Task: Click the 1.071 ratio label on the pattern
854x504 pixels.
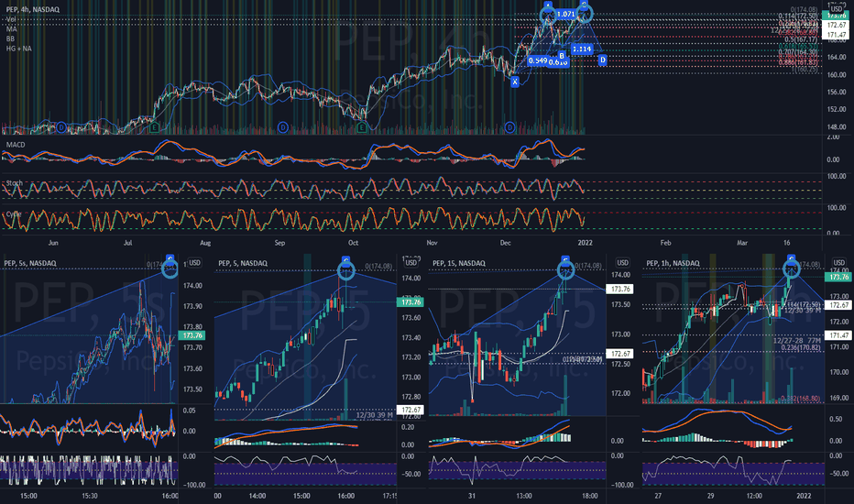Action: click(566, 14)
